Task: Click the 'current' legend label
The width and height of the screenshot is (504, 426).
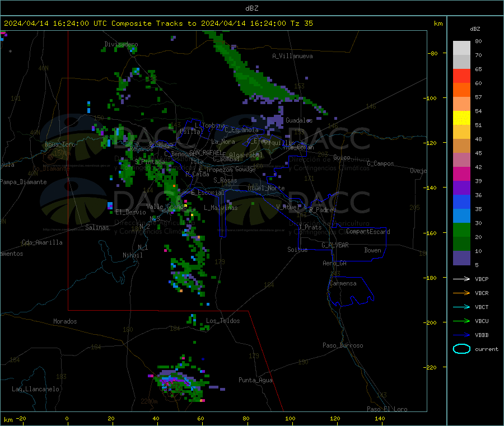Action: [487, 349]
